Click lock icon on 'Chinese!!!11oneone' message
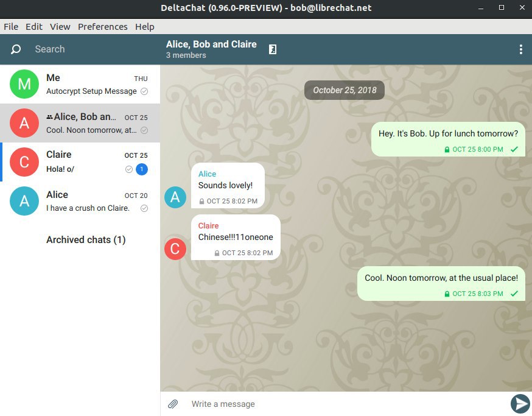Image resolution: width=532 pixels, height=416 pixels. (217, 253)
